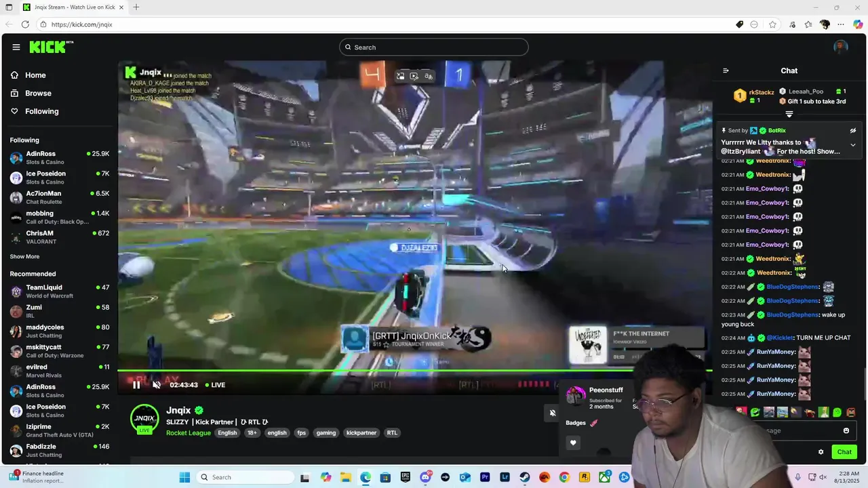The height and width of the screenshot is (488, 868).
Task: Select the English tag
Action: (227, 433)
